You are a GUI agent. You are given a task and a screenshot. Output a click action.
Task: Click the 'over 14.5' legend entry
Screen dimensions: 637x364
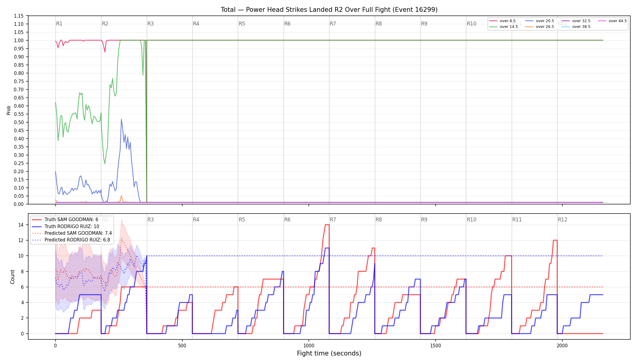tap(504, 27)
